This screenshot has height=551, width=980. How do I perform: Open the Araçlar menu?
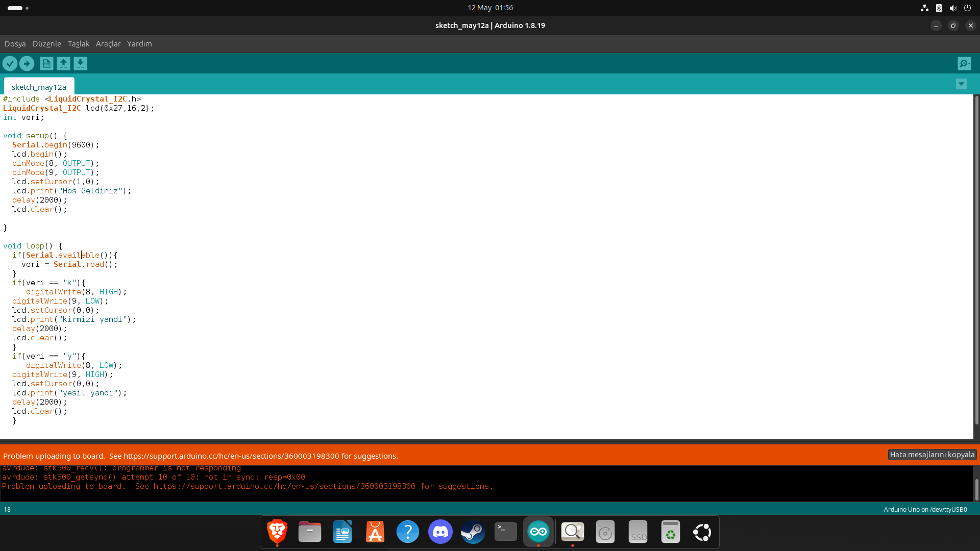108,44
